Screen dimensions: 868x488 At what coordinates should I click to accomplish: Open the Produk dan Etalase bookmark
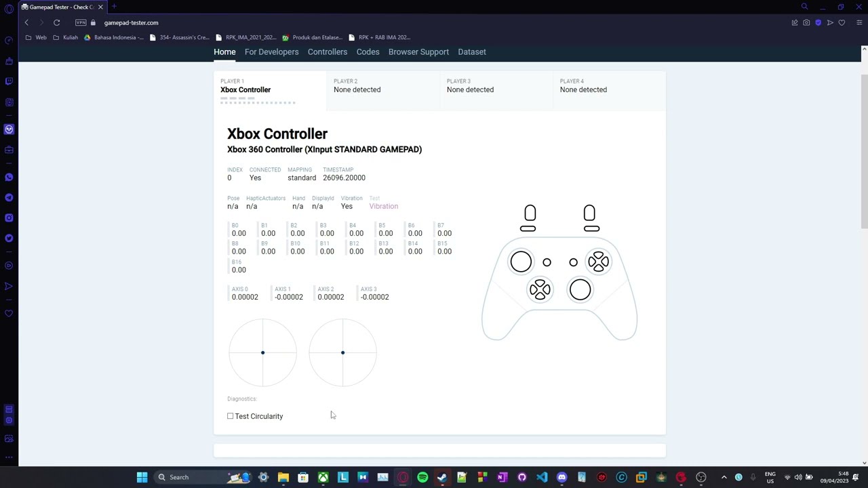313,37
